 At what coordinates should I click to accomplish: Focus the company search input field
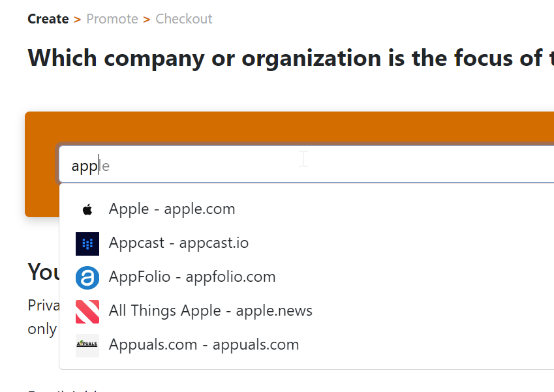click(x=306, y=164)
